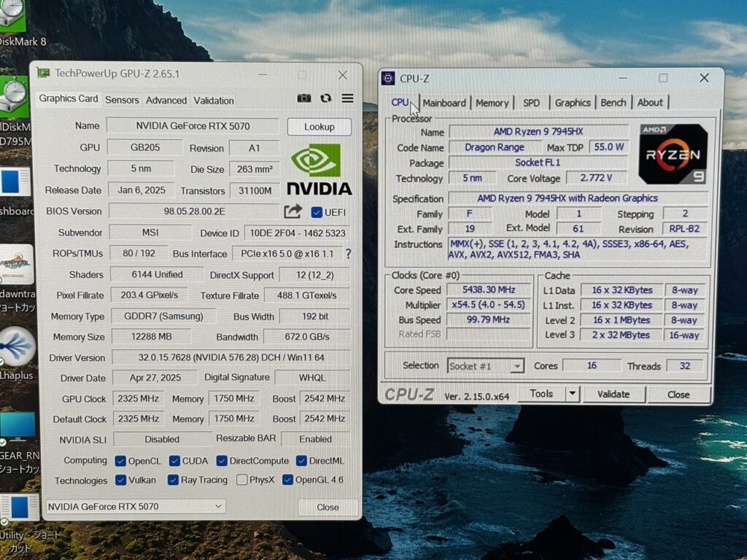Open the Memory tab in CPU-Z
The width and height of the screenshot is (747, 560).
tap(492, 103)
